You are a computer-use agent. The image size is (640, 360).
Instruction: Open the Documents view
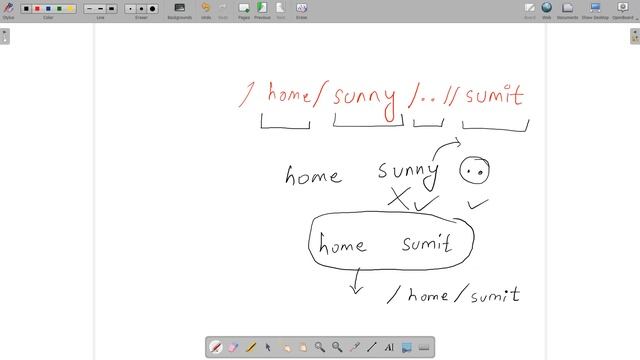(567, 11)
